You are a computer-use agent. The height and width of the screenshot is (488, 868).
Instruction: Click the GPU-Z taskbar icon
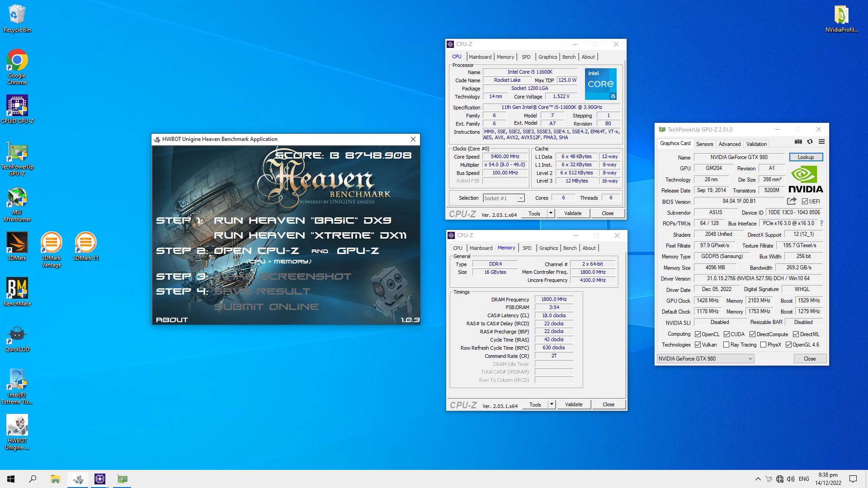coord(122,479)
